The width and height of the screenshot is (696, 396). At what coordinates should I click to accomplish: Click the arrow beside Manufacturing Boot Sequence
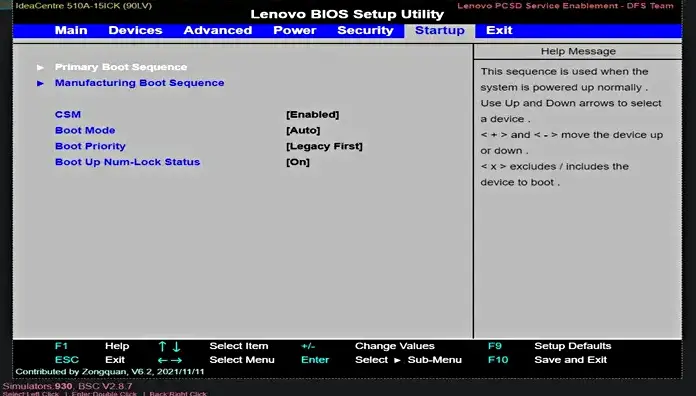pos(40,83)
